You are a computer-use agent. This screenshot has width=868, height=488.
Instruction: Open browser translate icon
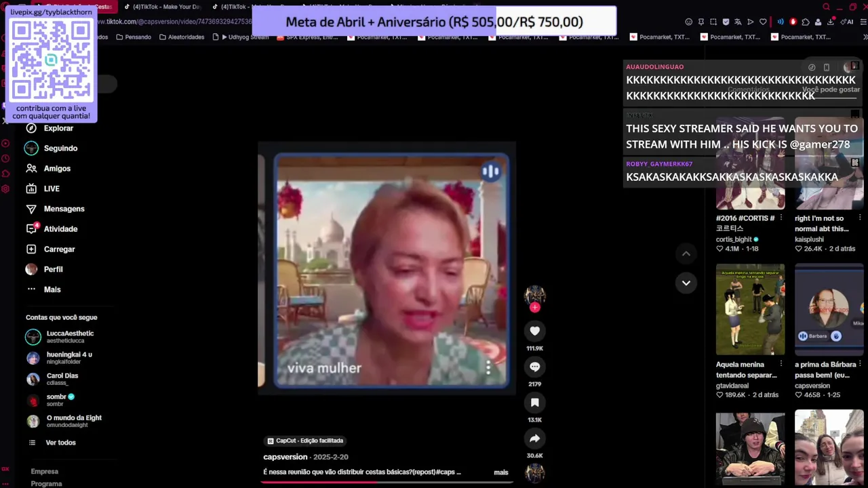[738, 22]
